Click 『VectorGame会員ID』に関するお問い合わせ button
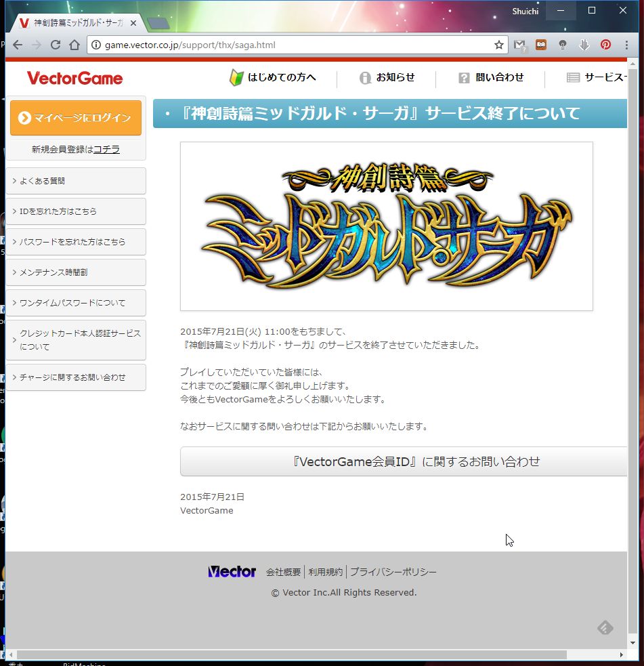Viewport: 644px width, 666px height. tap(404, 461)
